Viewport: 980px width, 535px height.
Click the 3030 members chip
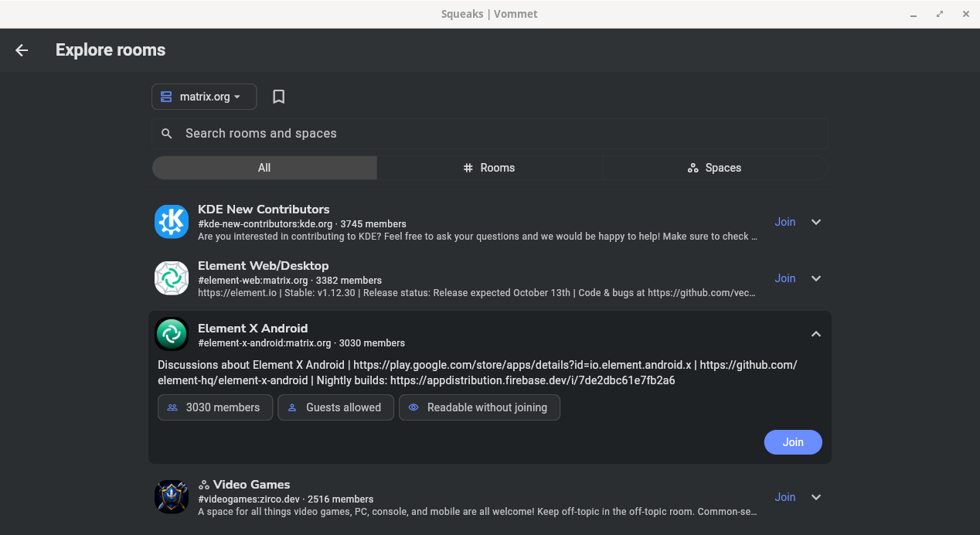coord(215,407)
